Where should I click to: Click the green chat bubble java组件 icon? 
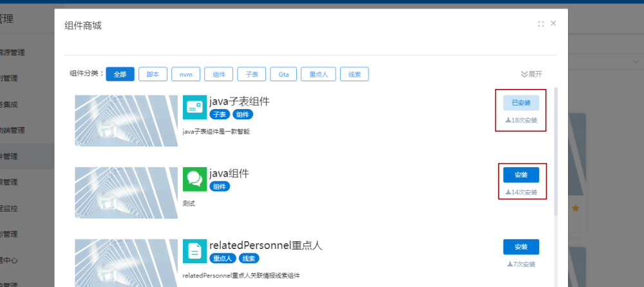click(194, 179)
